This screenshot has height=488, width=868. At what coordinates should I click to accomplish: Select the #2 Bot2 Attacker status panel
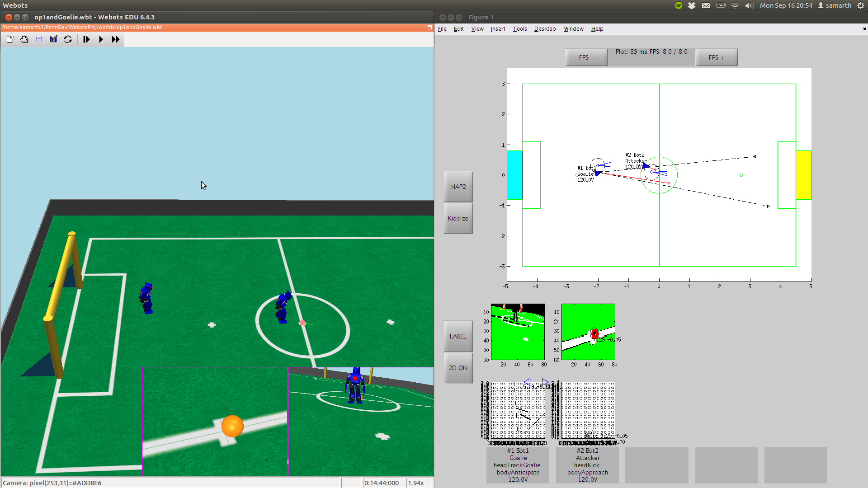pyautogui.click(x=588, y=465)
